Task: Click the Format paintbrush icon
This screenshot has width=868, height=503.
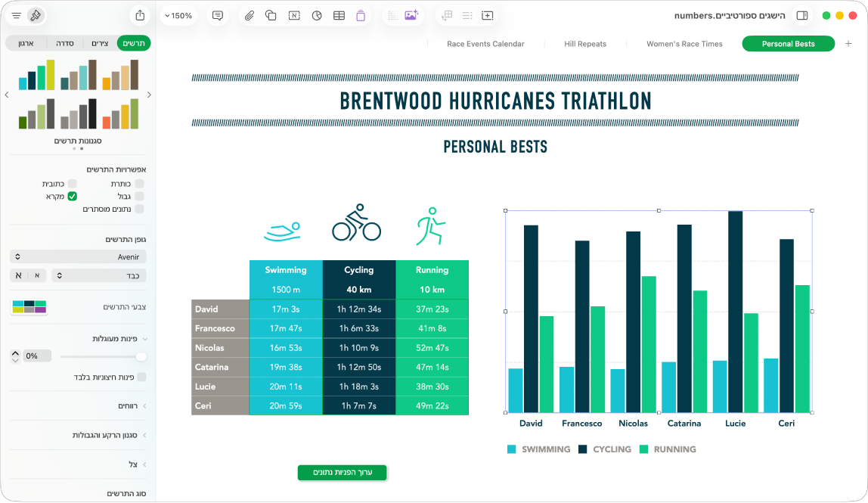Action: [36, 16]
